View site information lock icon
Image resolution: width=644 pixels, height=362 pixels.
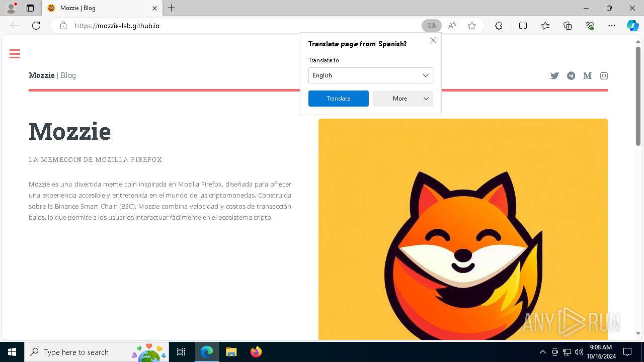[x=63, y=26]
